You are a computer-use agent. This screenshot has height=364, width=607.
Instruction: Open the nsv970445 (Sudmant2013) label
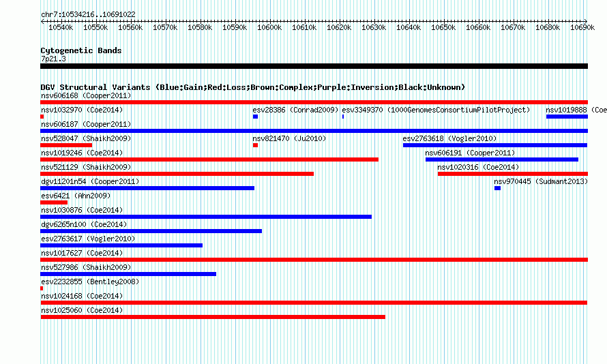[x=541, y=181]
